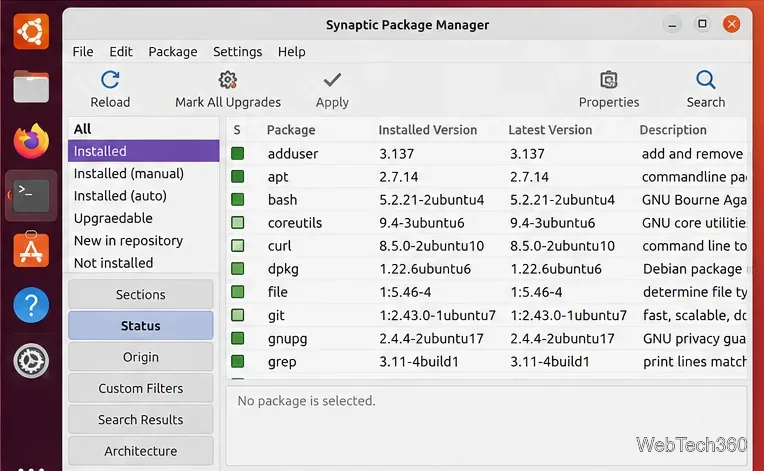
Task: Click Mark All Upgrades gear icon
Action: [x=228, y=79]
